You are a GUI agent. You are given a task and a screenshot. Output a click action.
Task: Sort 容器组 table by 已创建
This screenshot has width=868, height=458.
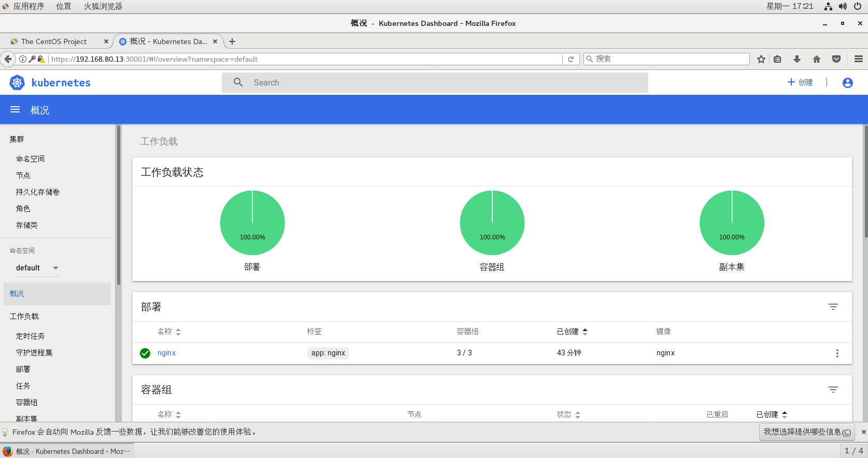pos(772,414)
